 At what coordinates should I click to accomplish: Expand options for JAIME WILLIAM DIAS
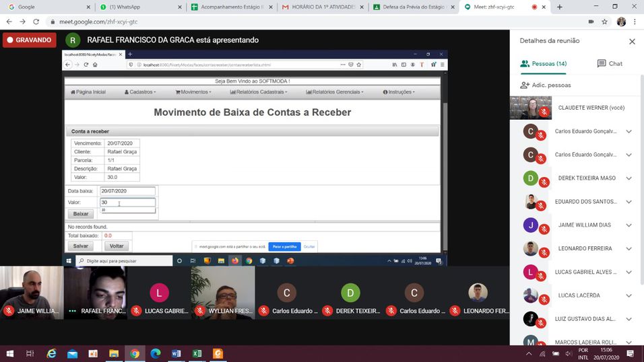tap(629, 225)
